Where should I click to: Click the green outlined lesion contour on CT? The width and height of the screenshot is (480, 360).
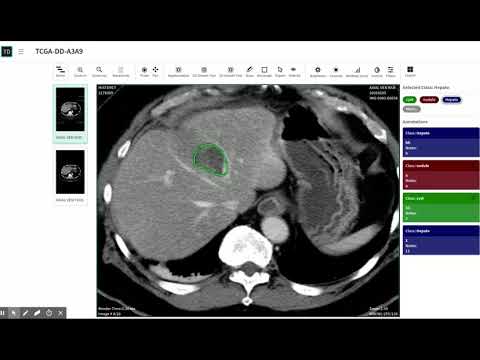pos(211,160)
